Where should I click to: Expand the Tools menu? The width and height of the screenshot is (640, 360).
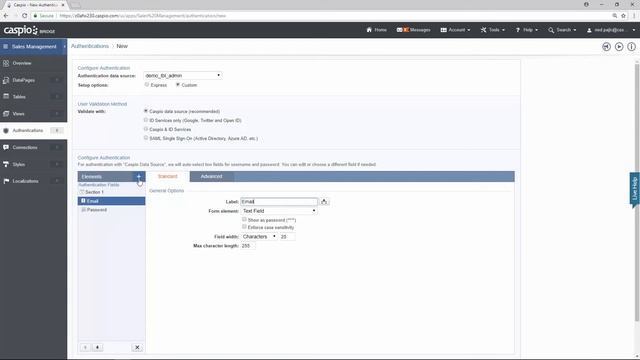pos(493,30)
